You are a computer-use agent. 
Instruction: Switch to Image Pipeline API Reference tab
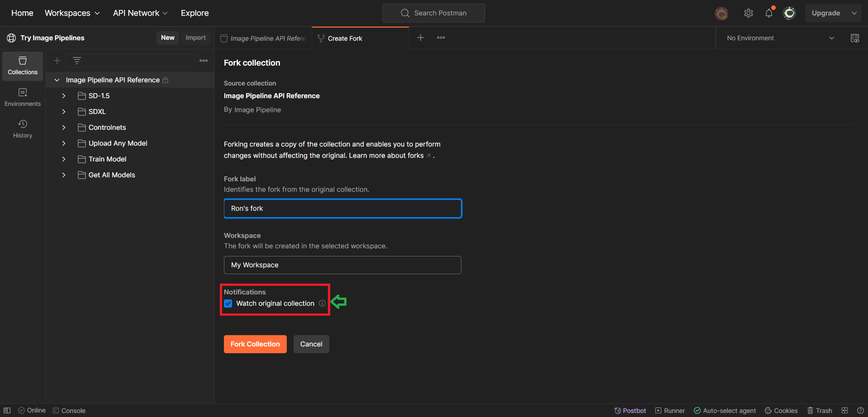(x=263, y=38)
